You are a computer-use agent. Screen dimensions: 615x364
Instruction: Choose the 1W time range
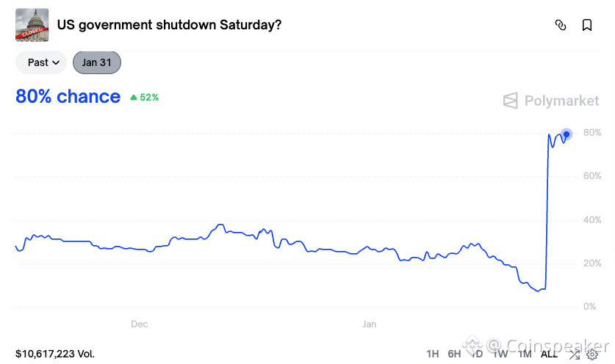[x=501, y=354]
